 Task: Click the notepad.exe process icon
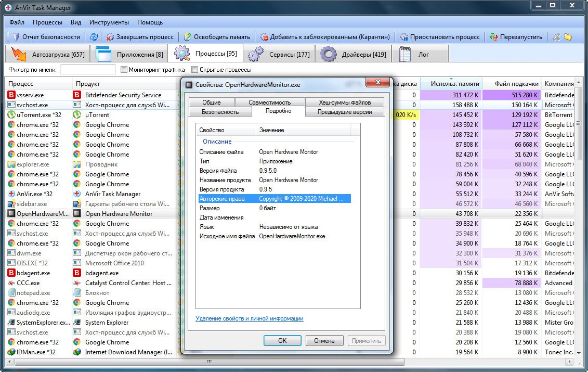tap(11, 293)
